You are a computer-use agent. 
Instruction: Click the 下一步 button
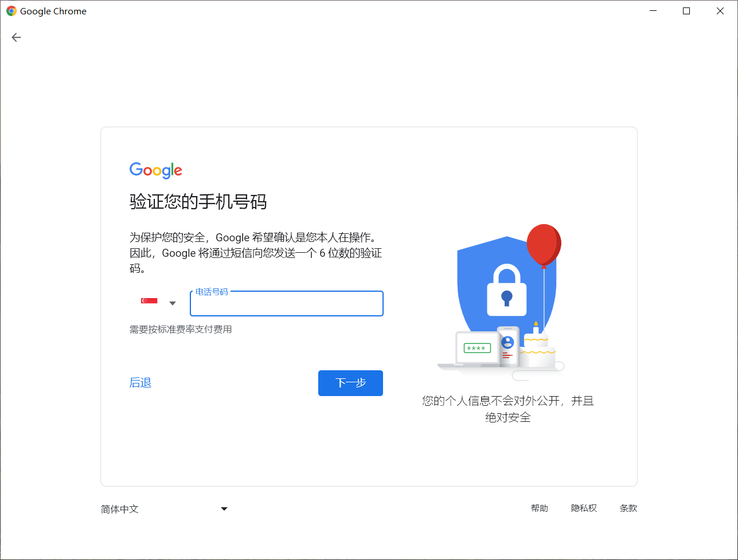350,383
